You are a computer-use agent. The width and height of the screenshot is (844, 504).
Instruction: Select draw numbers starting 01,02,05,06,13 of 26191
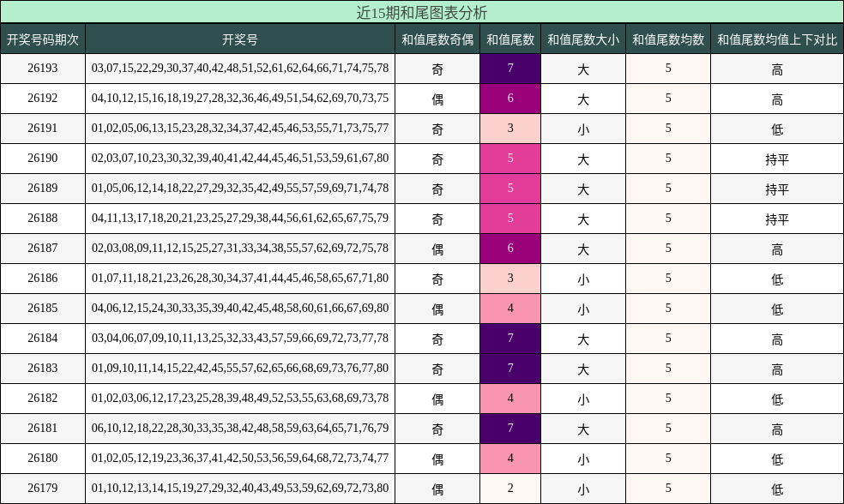pyautogui.click(x=240, y=129)
